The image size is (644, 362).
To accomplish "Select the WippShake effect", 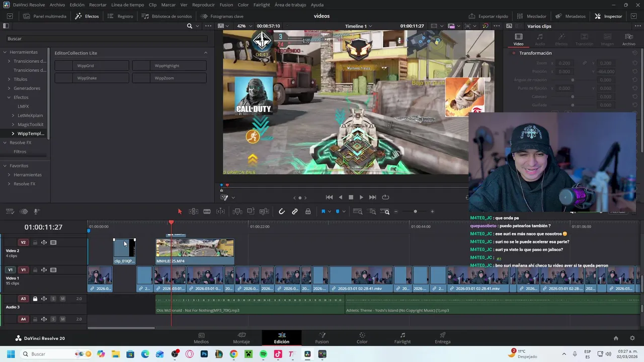I will coord(92,78).
